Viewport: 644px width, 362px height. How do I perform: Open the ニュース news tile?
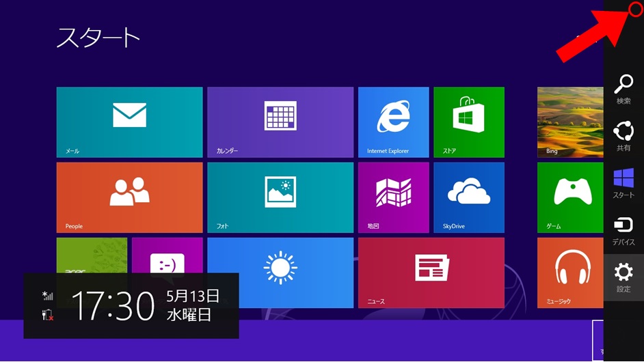[431, 273]
